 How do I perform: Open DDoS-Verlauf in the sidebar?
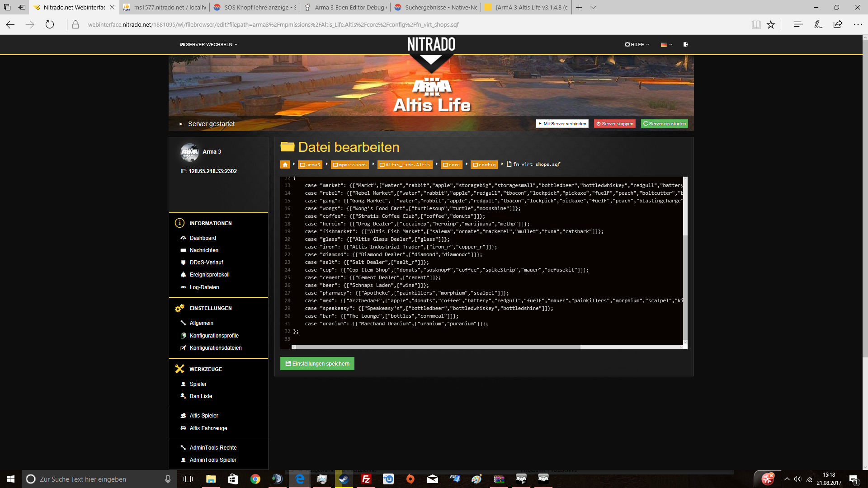tap(206, 263)
